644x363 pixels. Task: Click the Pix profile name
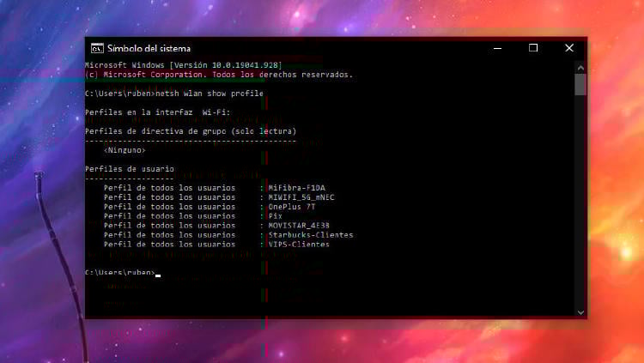tap(276, 216)
